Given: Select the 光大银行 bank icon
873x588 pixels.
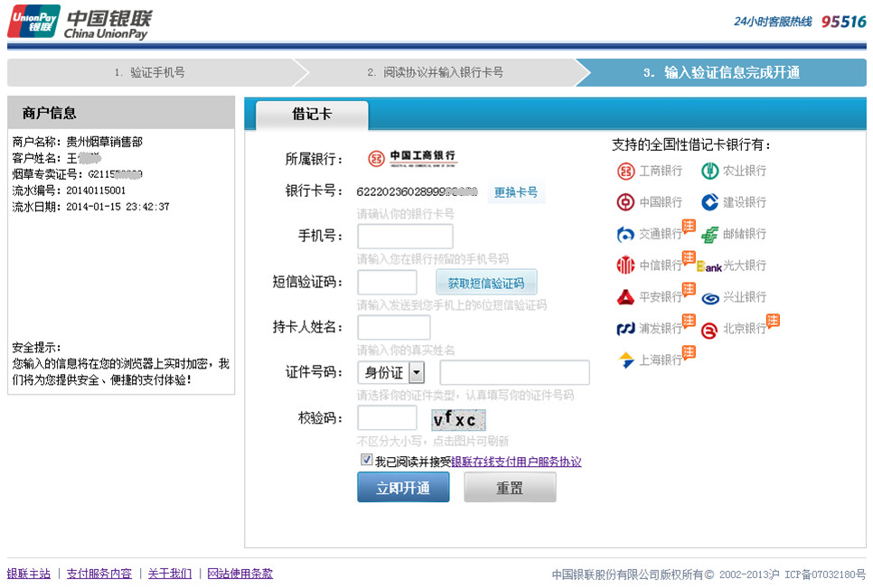Looking at the screenshot, I should coord(709,266).
